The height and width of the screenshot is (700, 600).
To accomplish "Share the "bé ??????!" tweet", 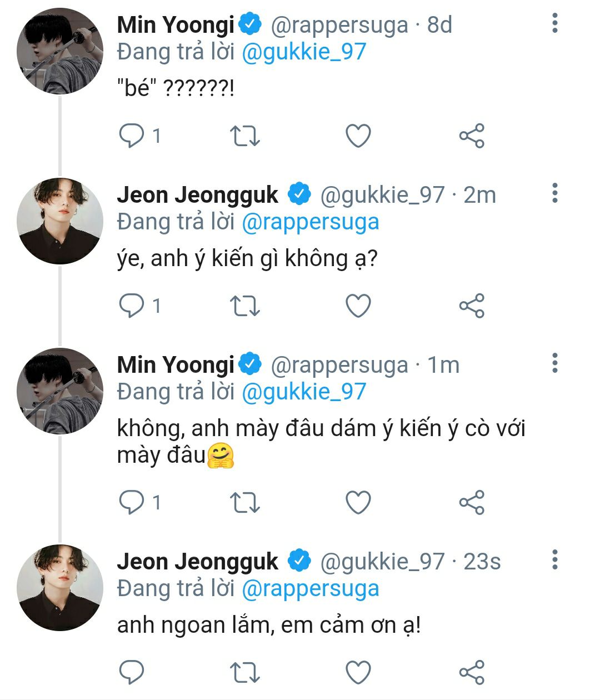I will [472, 136].
